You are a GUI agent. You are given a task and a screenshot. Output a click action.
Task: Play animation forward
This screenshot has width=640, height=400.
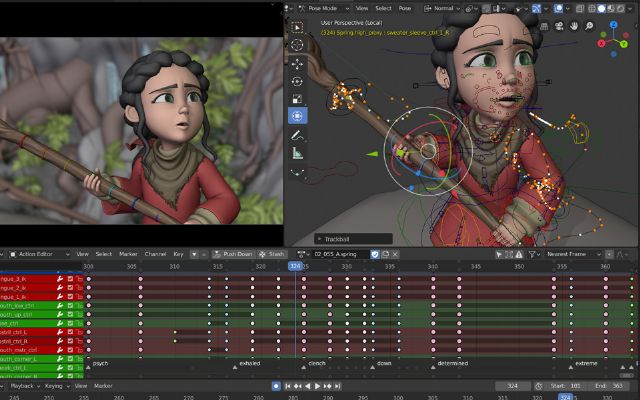pos(317,386)
